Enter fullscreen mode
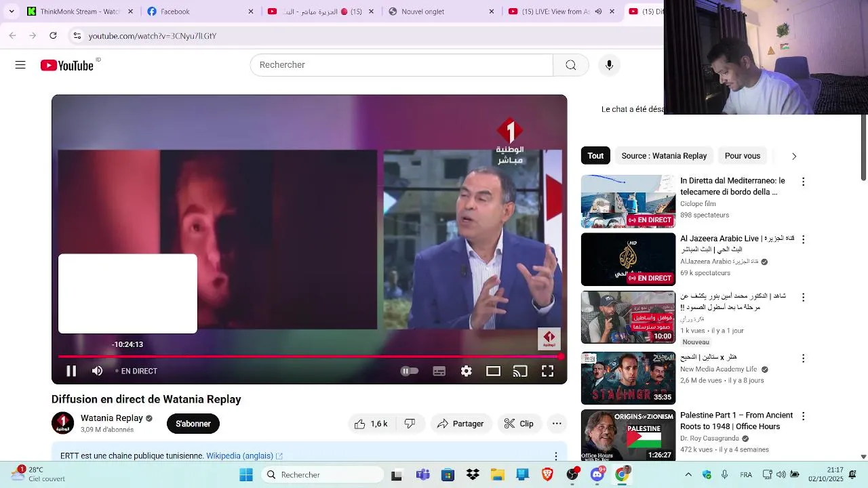This screenshot has width=868, height=488. [547, 371]
